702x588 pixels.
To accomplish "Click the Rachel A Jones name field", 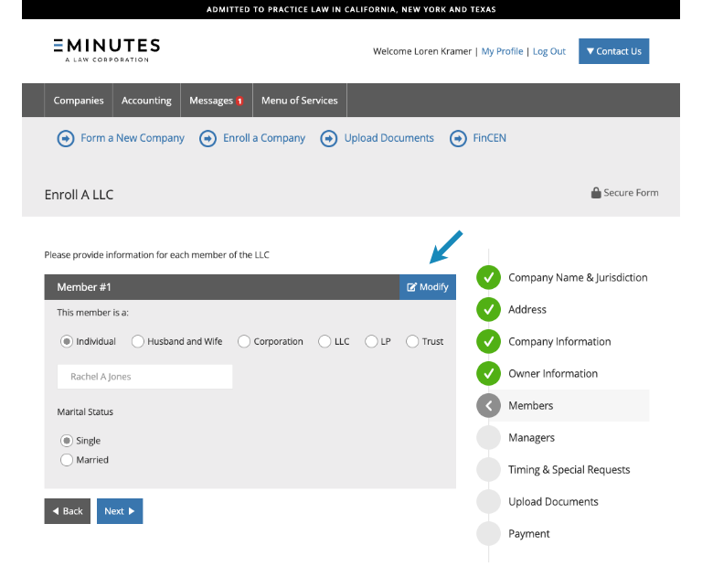I will [x=144, y=377].
